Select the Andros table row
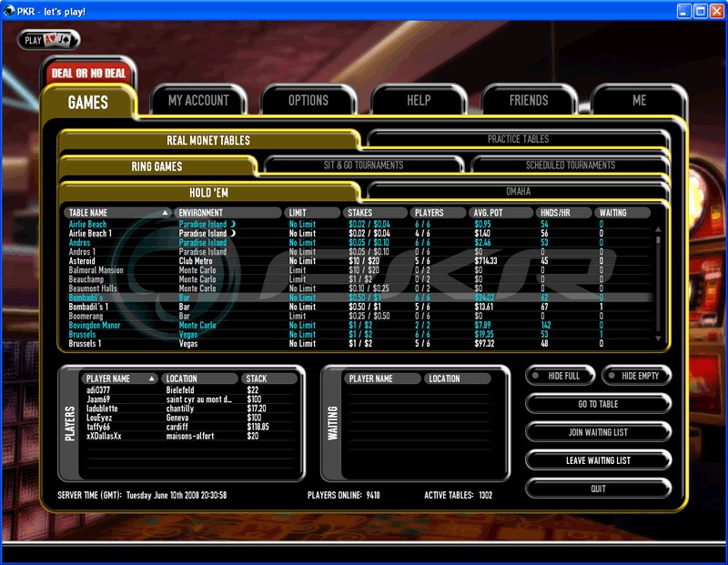 click(x=359, y=242)
